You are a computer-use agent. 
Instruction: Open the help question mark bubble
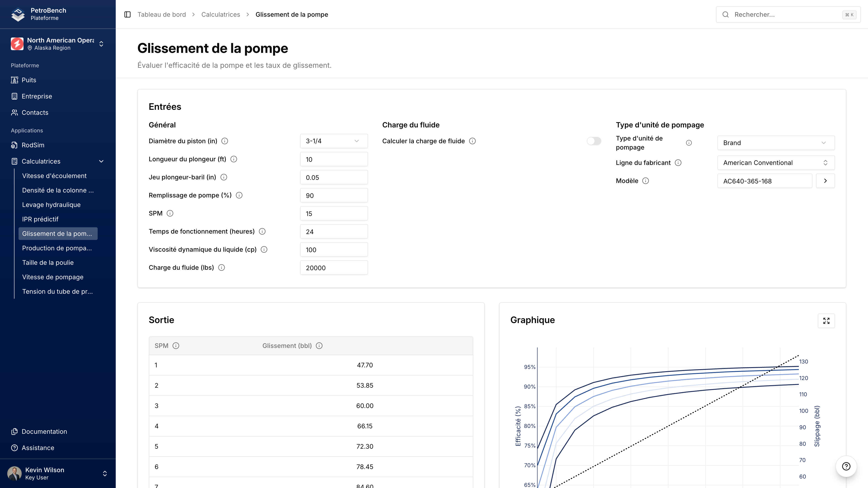coord(846,466)
